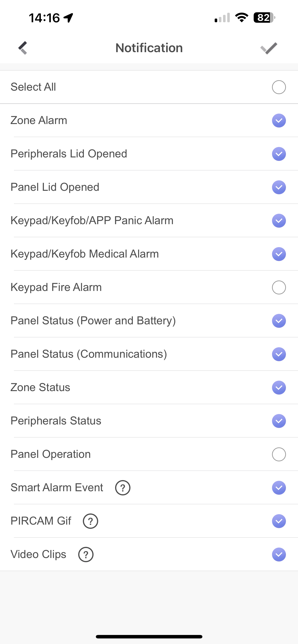Screen dimensions: 298x644
Task: Uncheck Panel Lid Opened option
Action: point(279,187)
